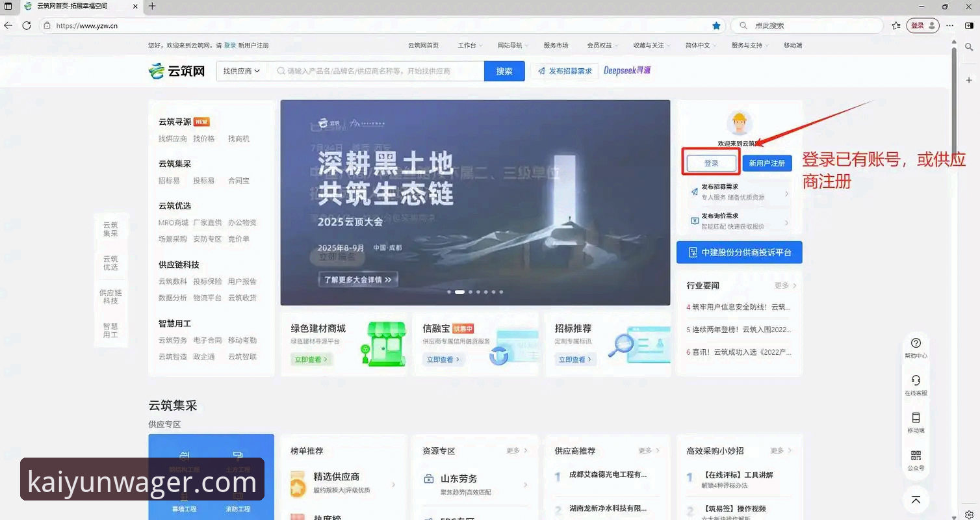Screen dimensions: 980x520
Task: Expand the 工作台 top menu
Action: pyautogui.click(x=470, y=45)
